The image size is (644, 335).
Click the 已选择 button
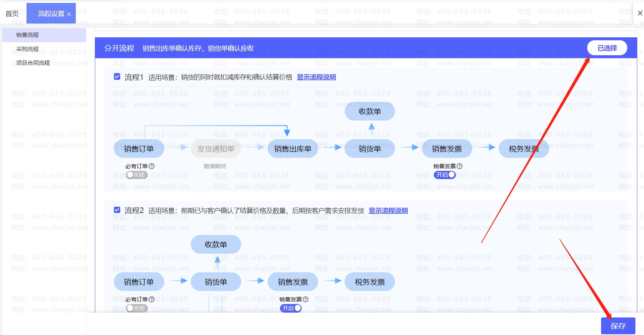(607, 48)
